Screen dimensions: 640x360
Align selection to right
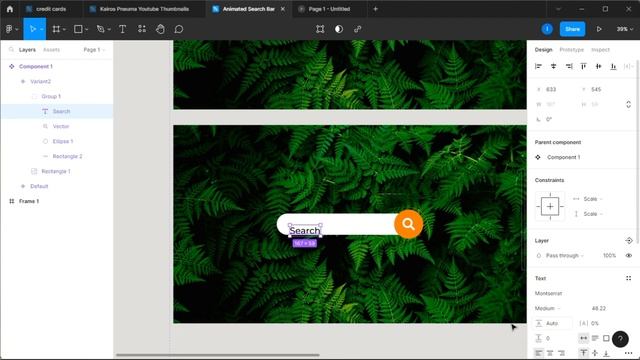(x=569, y=66)
